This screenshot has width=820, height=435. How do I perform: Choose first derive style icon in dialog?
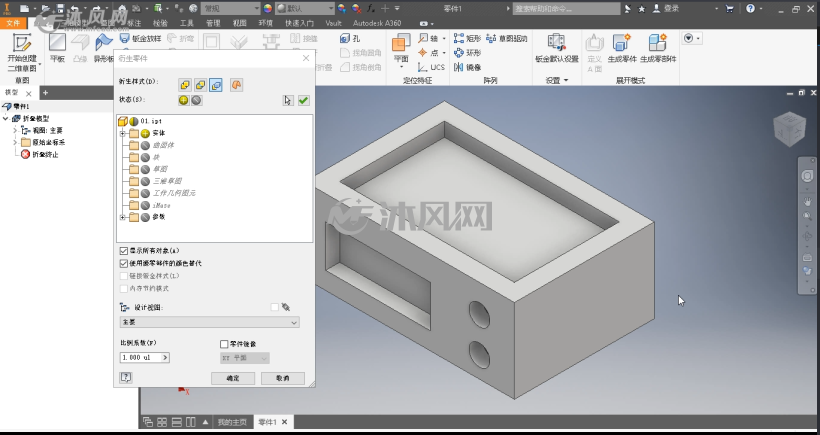[x=185, y=85]
